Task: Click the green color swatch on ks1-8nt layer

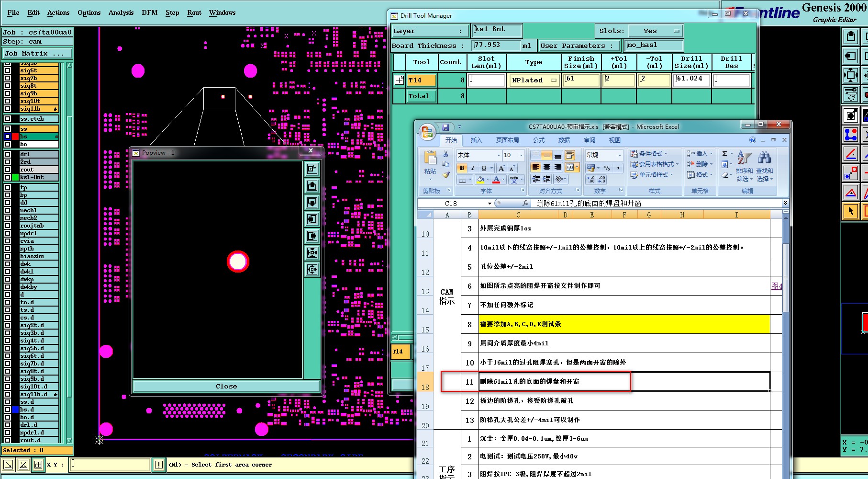Action: pos(15,177)
